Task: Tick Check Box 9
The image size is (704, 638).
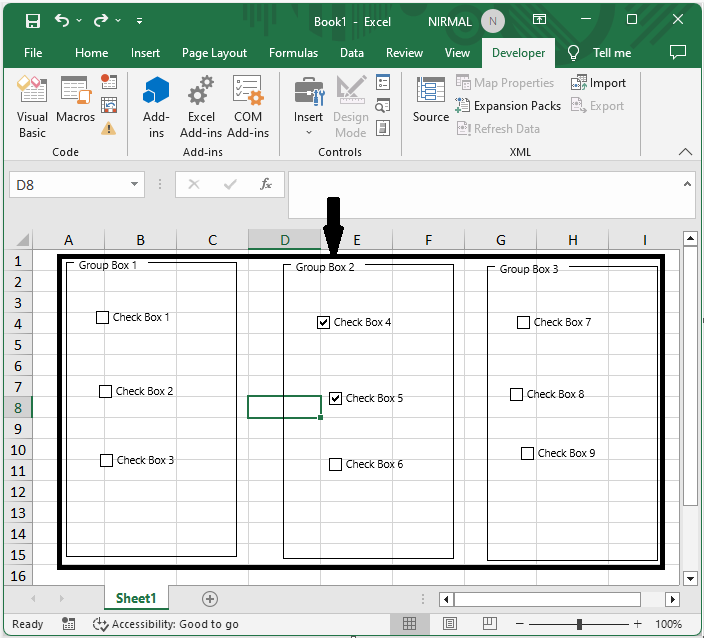Action: tap(527, 453)
